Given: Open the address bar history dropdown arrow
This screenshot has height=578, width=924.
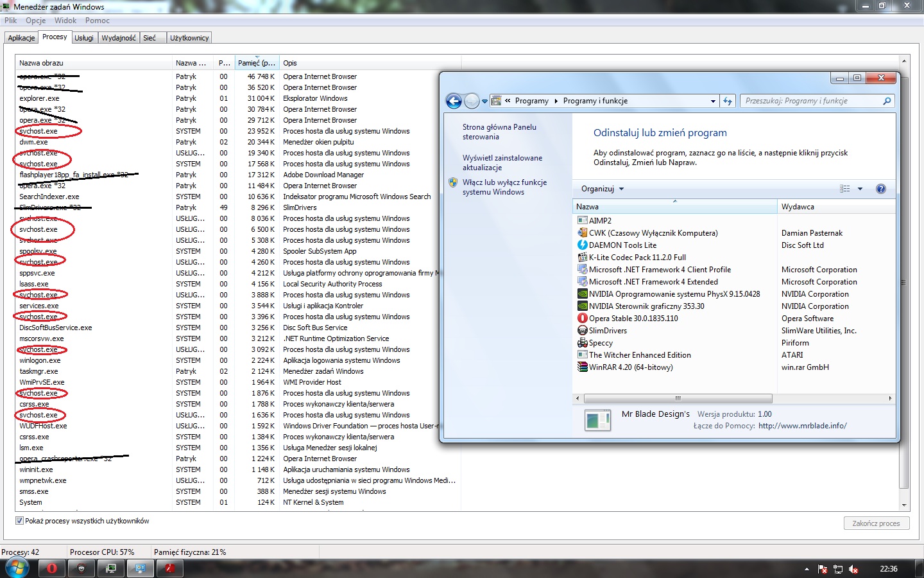Looking at the screenshot, I should pyautogui.click(x=713, y=101).
